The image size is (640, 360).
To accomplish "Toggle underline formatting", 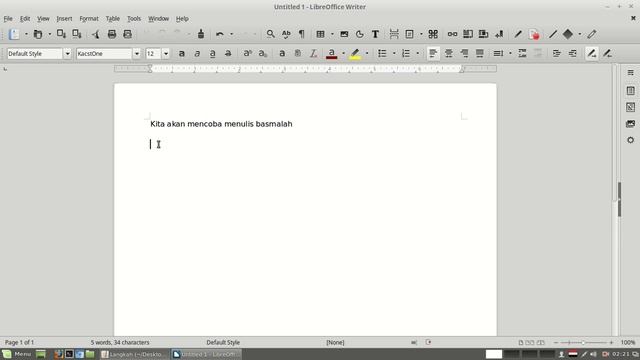I will (213, 53).
